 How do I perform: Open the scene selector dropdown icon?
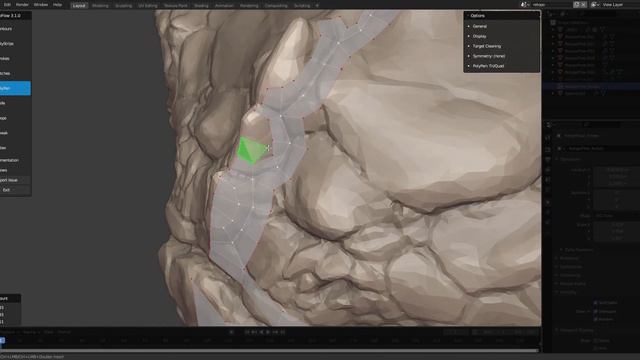(524, 4)
